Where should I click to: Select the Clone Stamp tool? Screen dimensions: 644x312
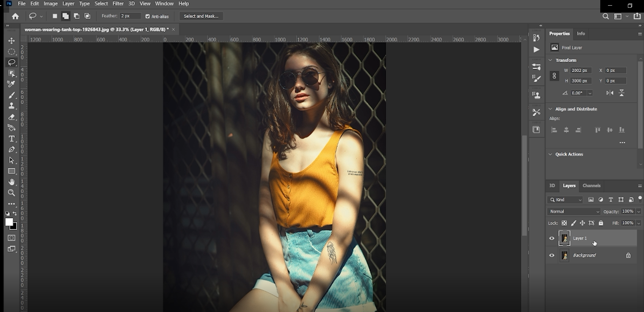(x=12, y=106)
